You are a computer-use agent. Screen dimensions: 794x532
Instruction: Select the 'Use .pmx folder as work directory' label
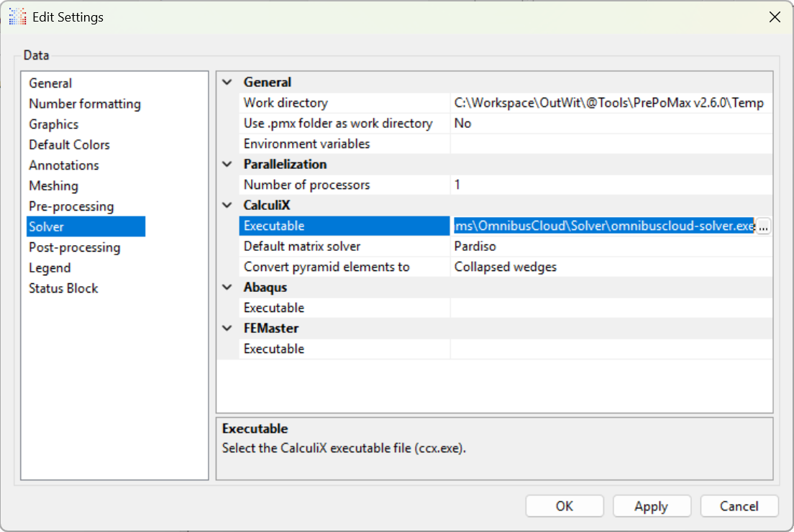coord(338,124)
